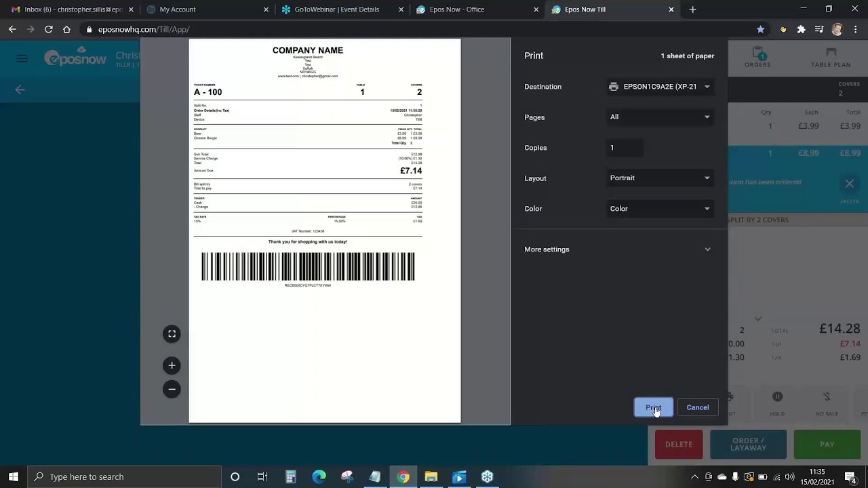
Task: Switch to the Epos Now - Office tab
Action: click(477, 9)
